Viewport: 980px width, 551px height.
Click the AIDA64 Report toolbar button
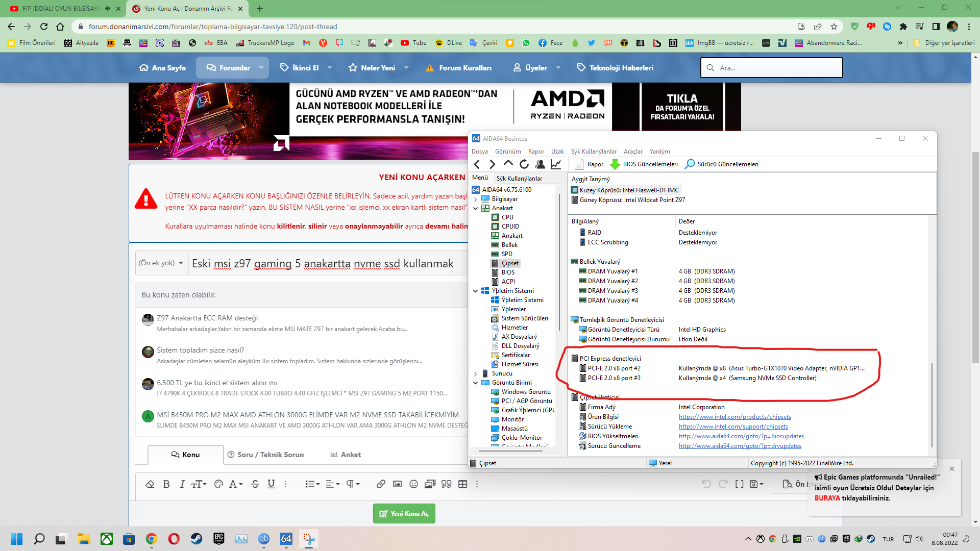pyautogui.click(x=589, y=164)
